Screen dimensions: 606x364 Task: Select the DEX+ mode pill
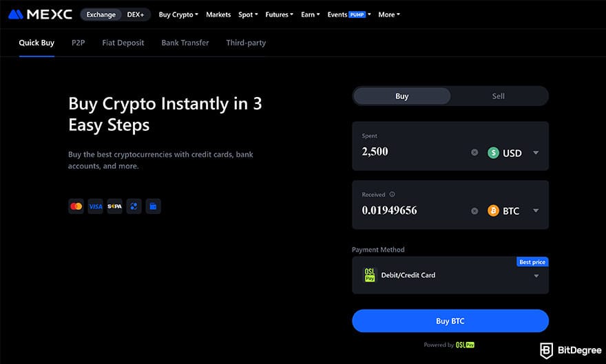pos(135,14)
